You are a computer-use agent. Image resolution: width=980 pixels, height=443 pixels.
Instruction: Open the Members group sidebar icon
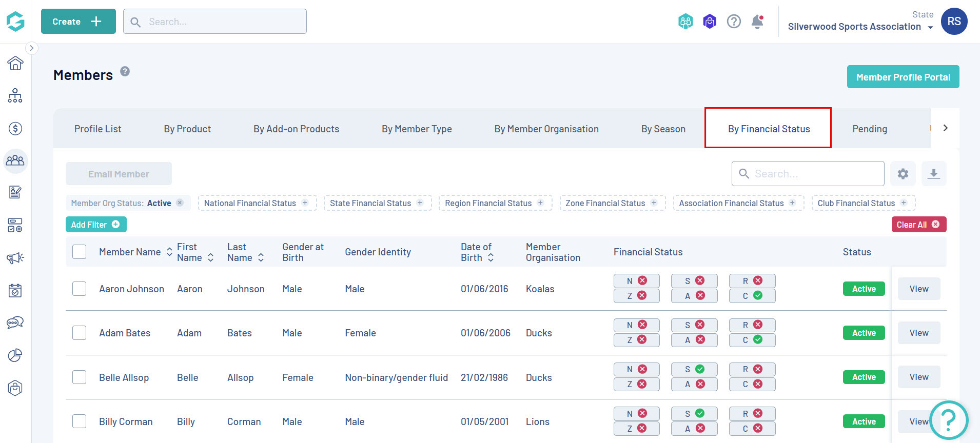click(x=15, y=160)
